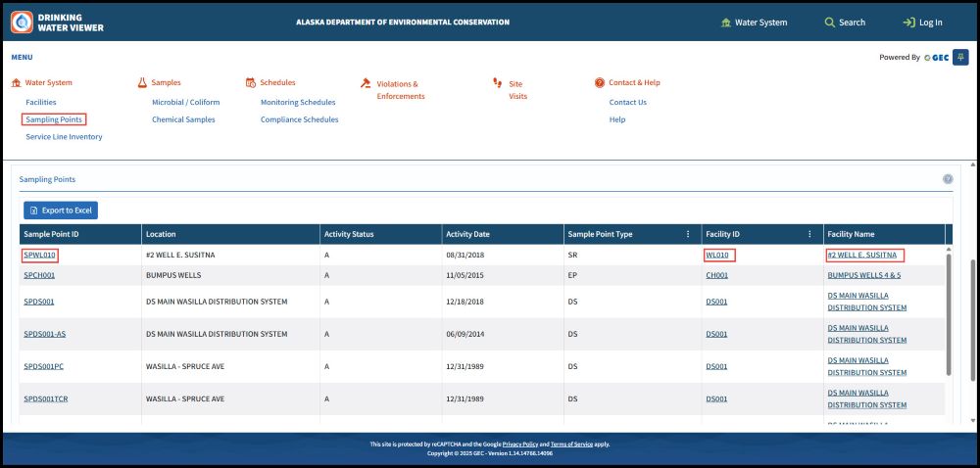Click the Drinking Water Viewer logo
The width and height of the screenshot is (980, 468).
[x=22, y=22]
